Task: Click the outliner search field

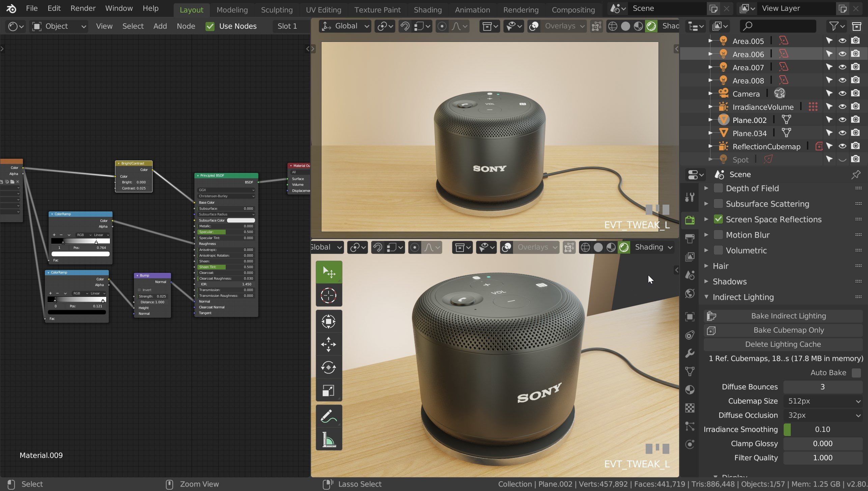Action: pos(778,26)
